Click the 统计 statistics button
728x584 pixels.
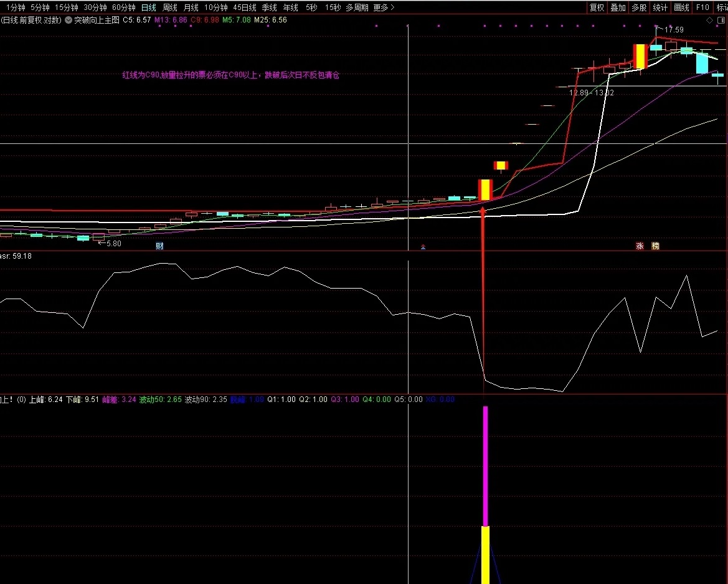coord(660,7)
